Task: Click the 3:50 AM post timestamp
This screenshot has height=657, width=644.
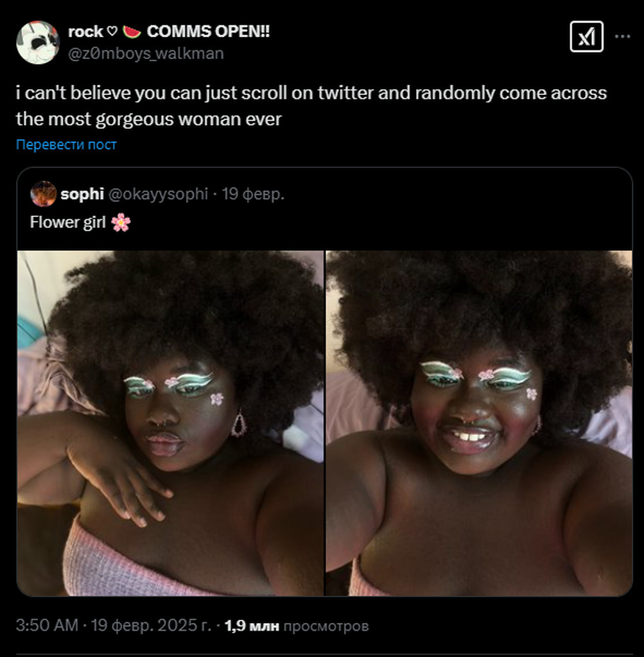Action: pos(47,626)
